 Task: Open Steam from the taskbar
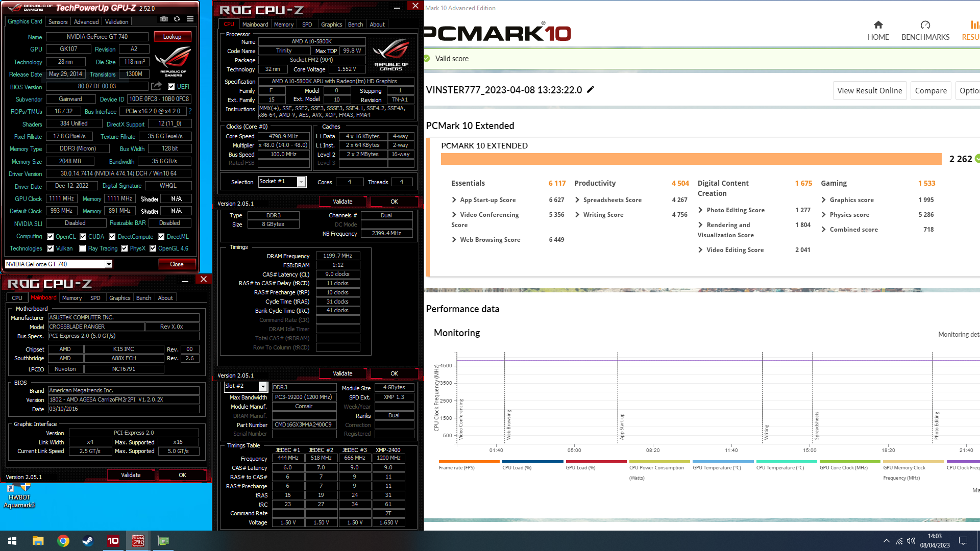pos(88,541)
